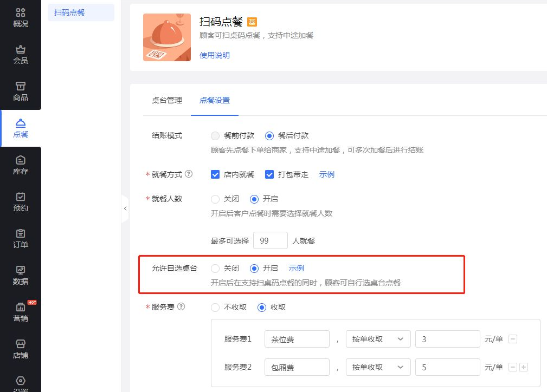Click the max diners field showing 99
Screen dimensions: 547x392
click(x=271, y=240)
